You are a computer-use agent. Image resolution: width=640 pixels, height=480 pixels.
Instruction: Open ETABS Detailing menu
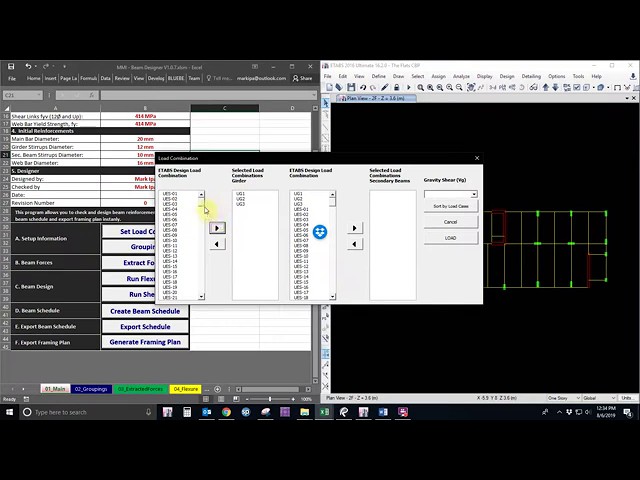pyautogui.click(x=531, y=76)
